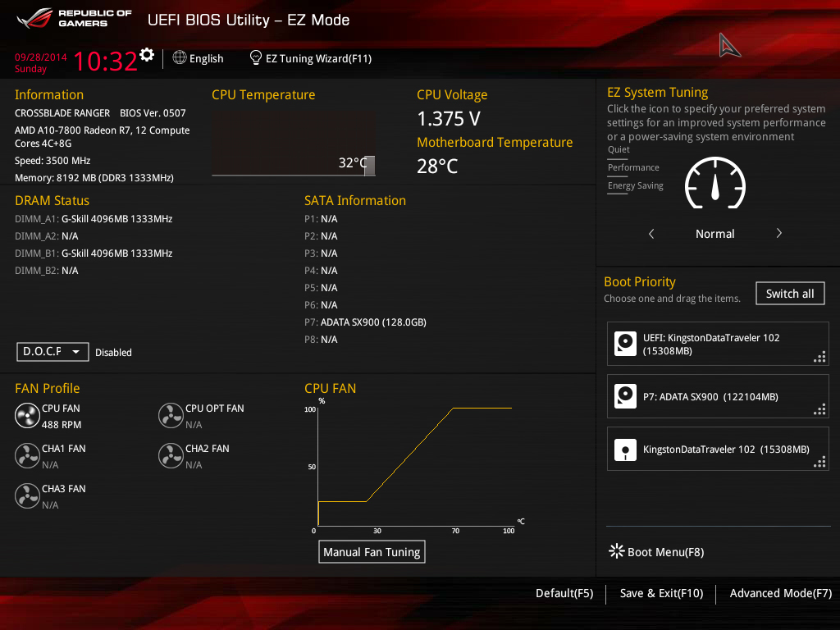
Task: Click the Switch all button
Action: 790,294
